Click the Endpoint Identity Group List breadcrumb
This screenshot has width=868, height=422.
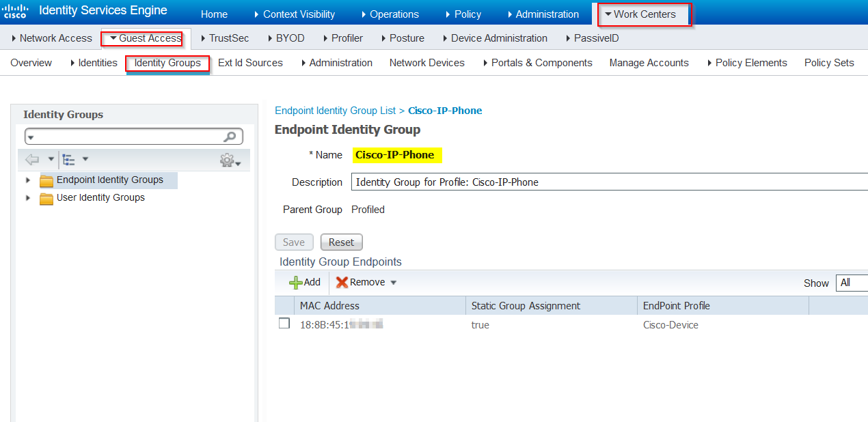click(x=335, y=111)
